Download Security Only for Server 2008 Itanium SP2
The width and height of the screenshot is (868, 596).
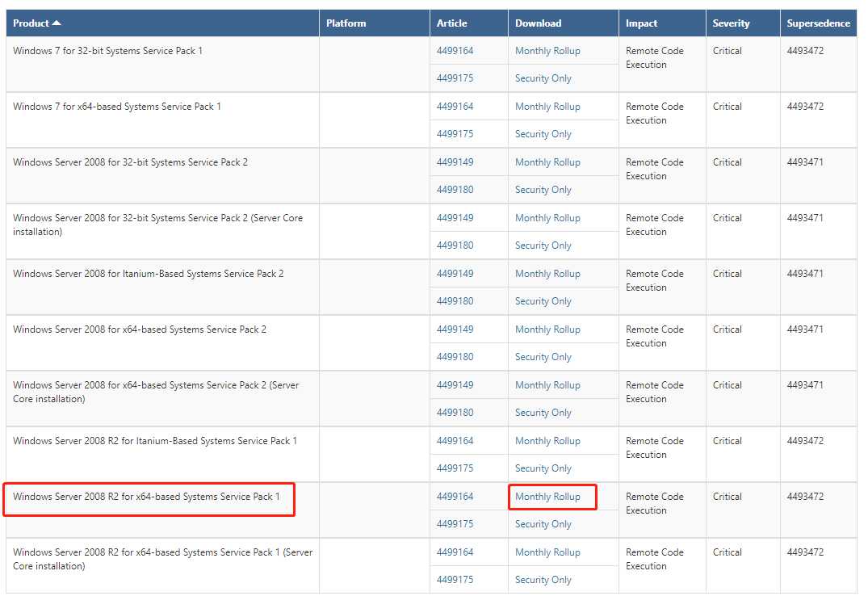543,301
